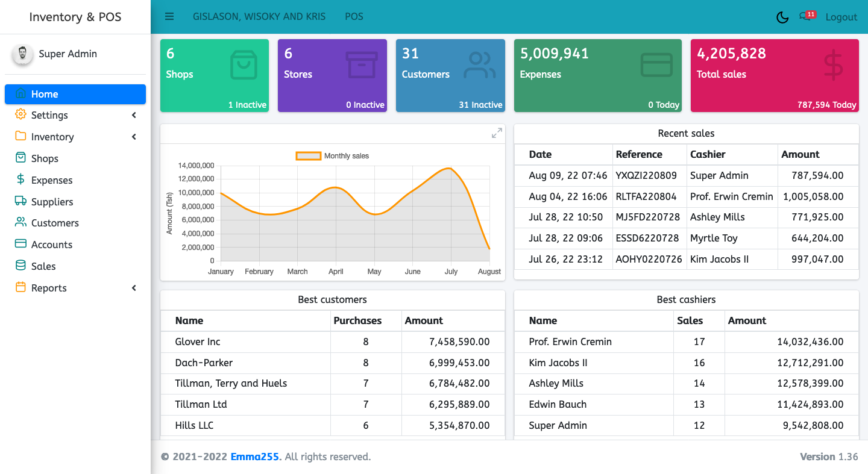The width and height of the screenshot is (868, 474).
Task: Open the Emma255 footer link
Action: point(254,457)
